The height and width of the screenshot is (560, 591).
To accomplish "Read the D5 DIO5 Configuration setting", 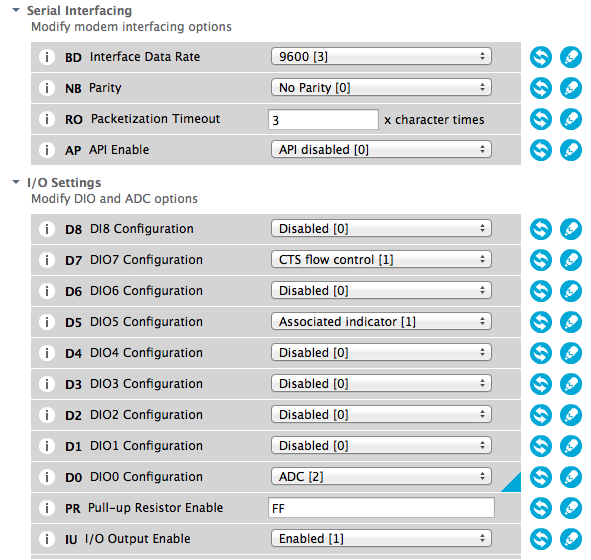I will (541, 322).
